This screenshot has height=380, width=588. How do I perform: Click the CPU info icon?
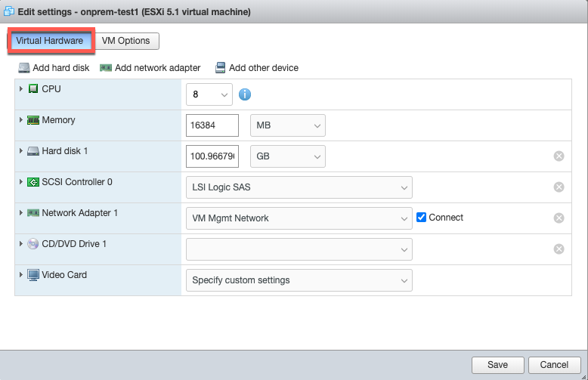[x=245, y=94]
